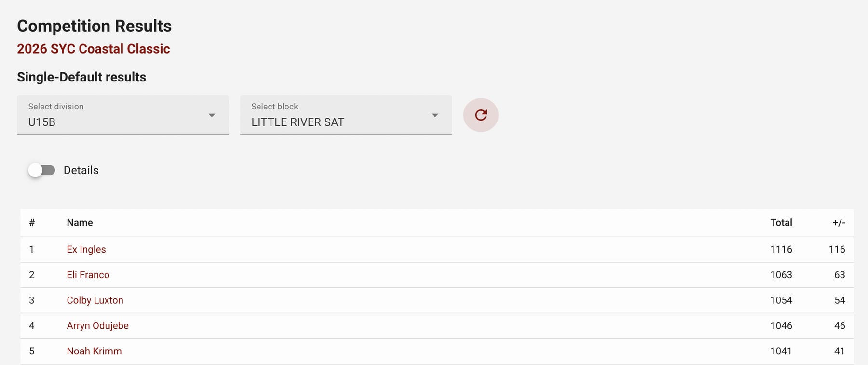
Task: Click the U15B division field
Action: coord(123,115)
